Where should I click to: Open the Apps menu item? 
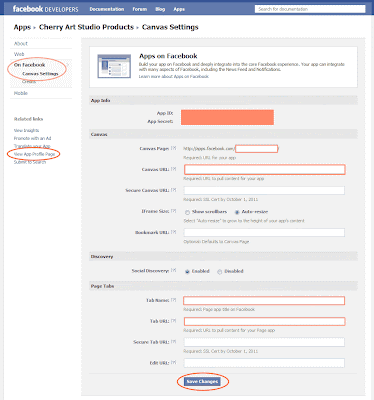click(x=179, y=9)
